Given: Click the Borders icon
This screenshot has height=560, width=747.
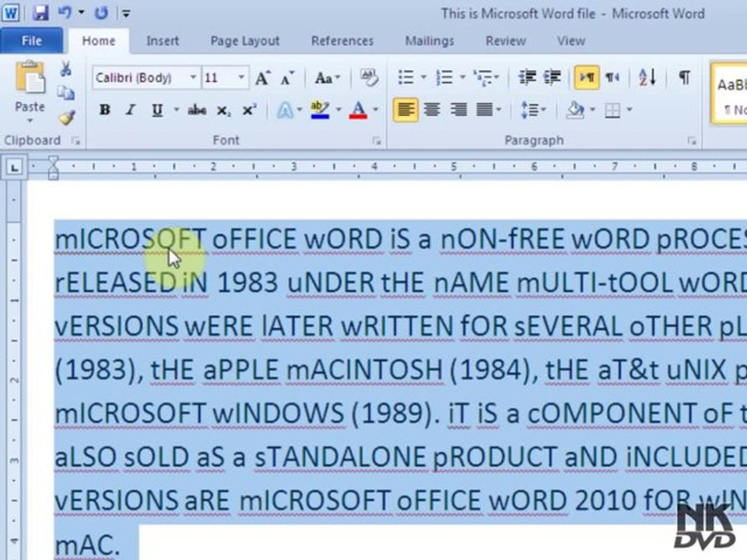Looking at the screenshot, I should coord(612,111).
